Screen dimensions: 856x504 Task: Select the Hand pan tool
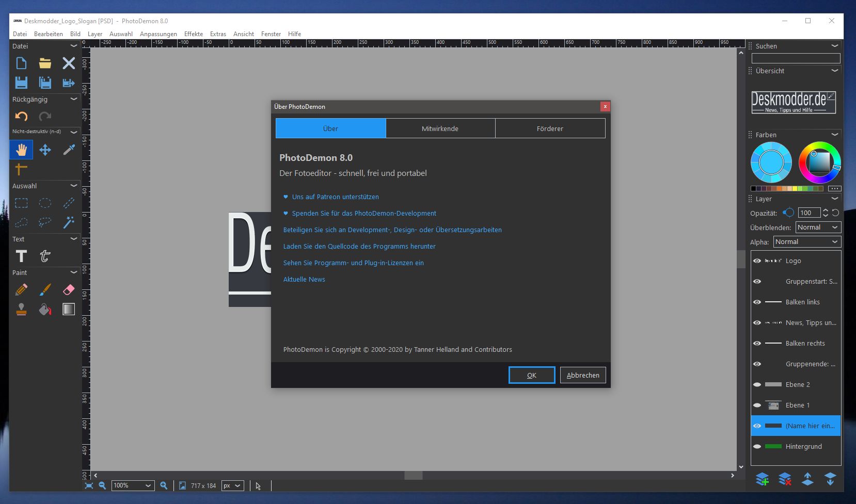point(21,150)
